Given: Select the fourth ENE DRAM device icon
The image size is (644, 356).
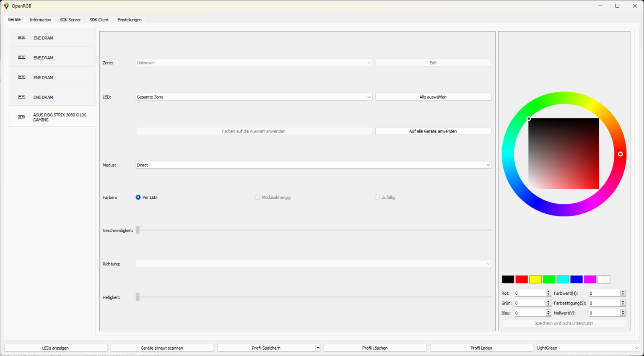Looking at the screenshot, I should point(22,97).
